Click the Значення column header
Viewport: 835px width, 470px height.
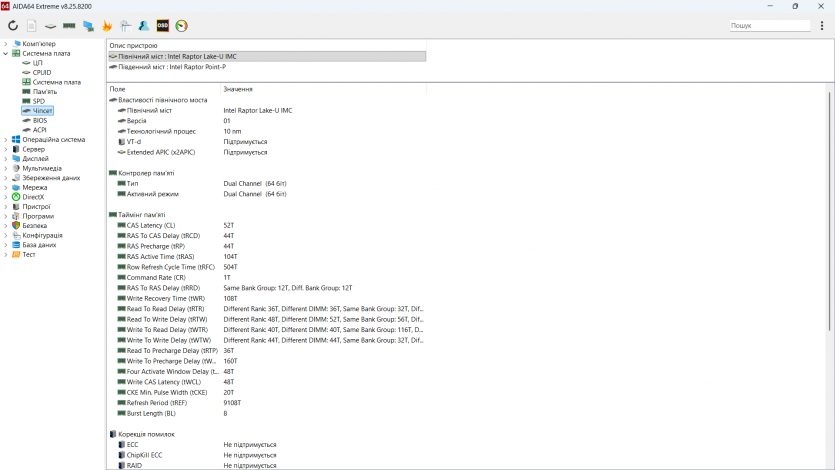(x=238, y=89)
